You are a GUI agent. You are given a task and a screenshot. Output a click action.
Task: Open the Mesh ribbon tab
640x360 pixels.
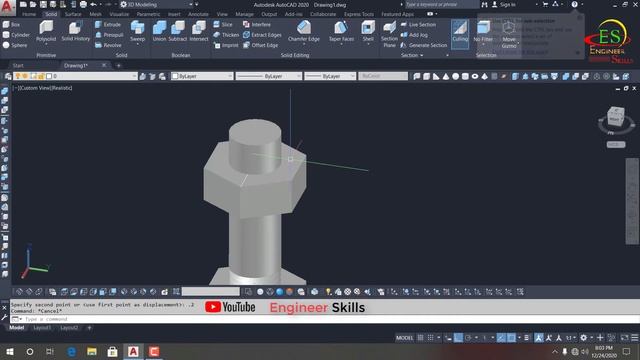coord(96,14)
